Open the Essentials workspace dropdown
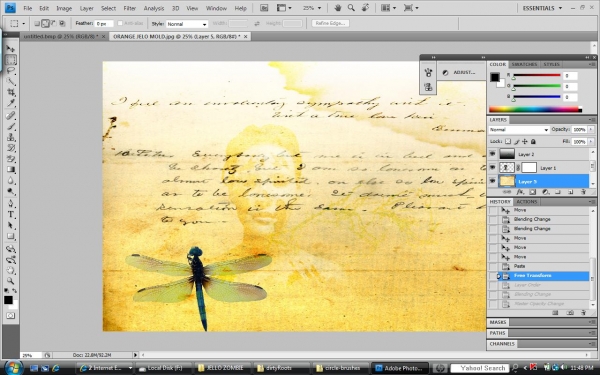600x375 pixels. [542, 8]
